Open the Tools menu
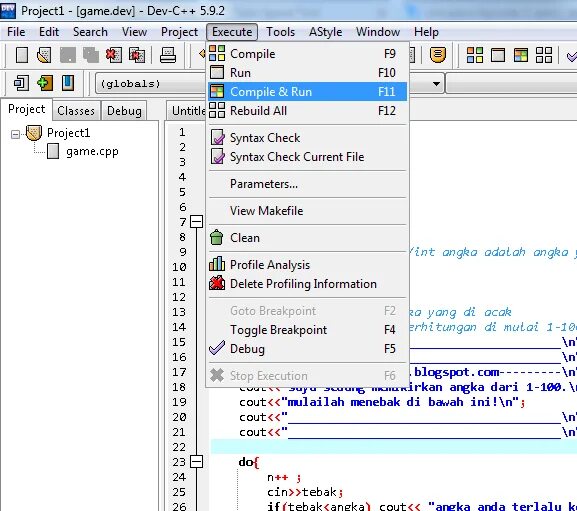This screenshot has width=577, height=511. 280,32
